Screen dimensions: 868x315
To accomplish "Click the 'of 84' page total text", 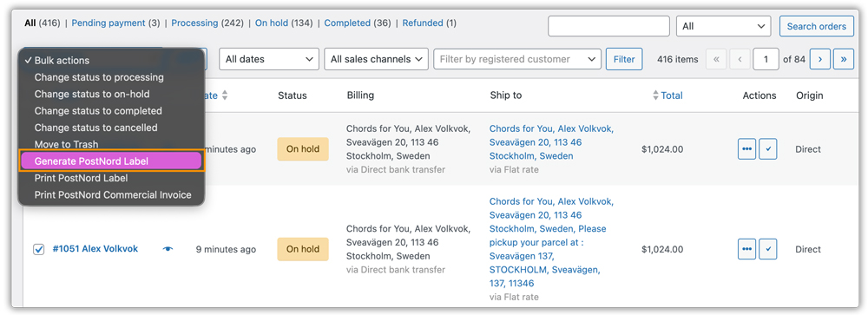I will (x=794, y=59).
